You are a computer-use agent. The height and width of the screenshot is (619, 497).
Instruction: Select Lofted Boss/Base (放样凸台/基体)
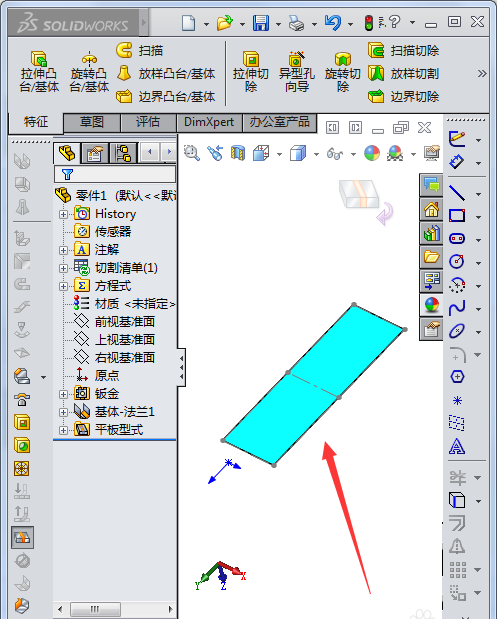pyautogui.click(x=166, y=73)
